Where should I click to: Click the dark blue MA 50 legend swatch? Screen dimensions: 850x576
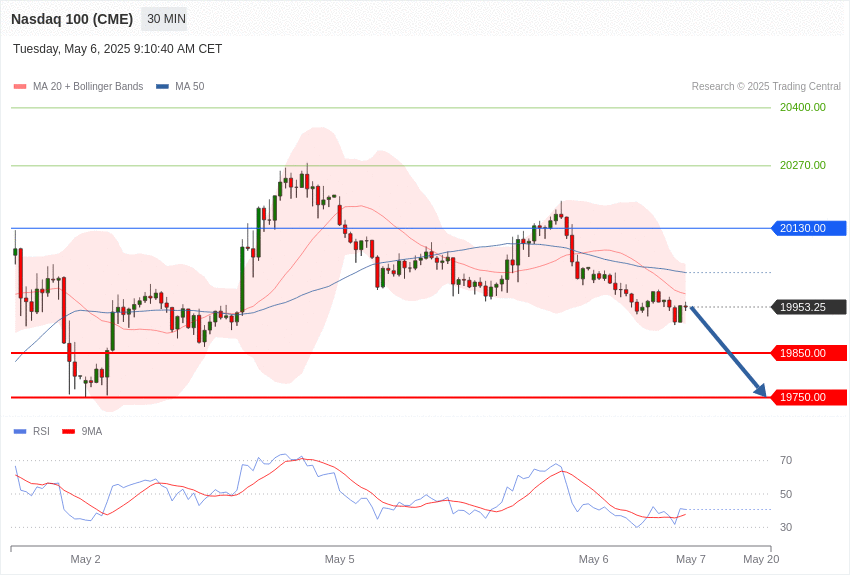click(x=162, y=87)
